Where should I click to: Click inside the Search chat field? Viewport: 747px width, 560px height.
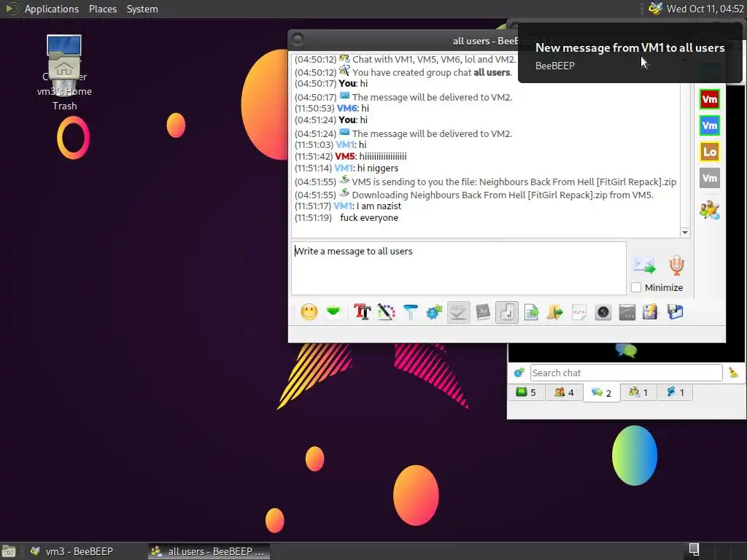click(626, 373)
